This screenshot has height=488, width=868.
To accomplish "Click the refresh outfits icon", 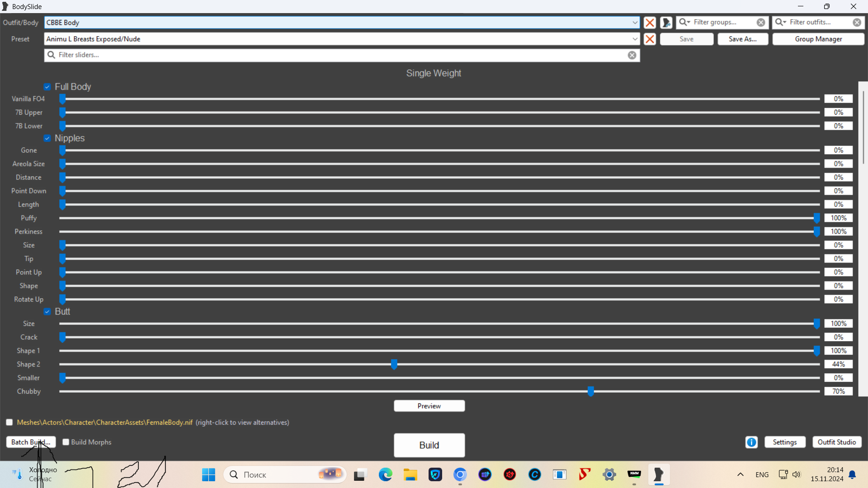I will [666, 23].
